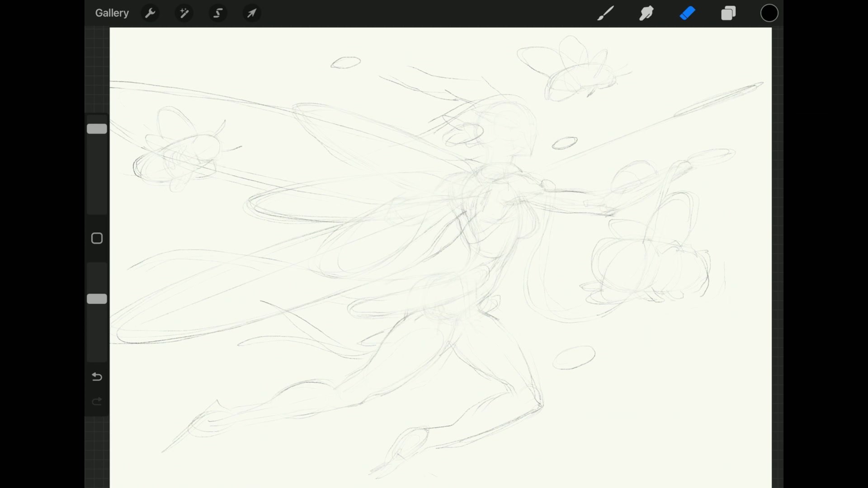868x488 pixels.
Task: Return to the Gallery
Action: (x=112, y=13)
